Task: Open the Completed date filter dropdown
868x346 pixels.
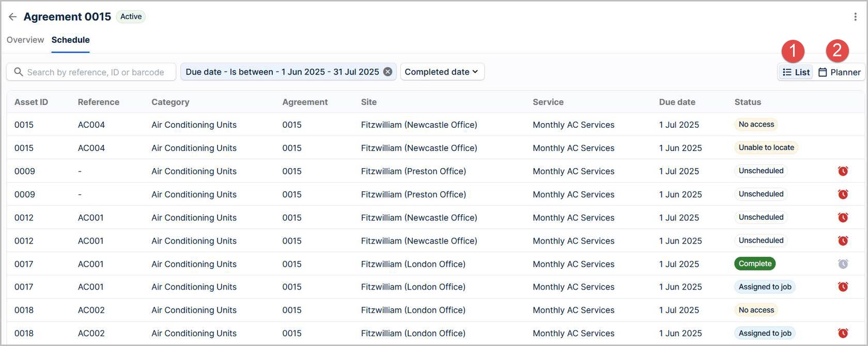Action: pos(442,72)
